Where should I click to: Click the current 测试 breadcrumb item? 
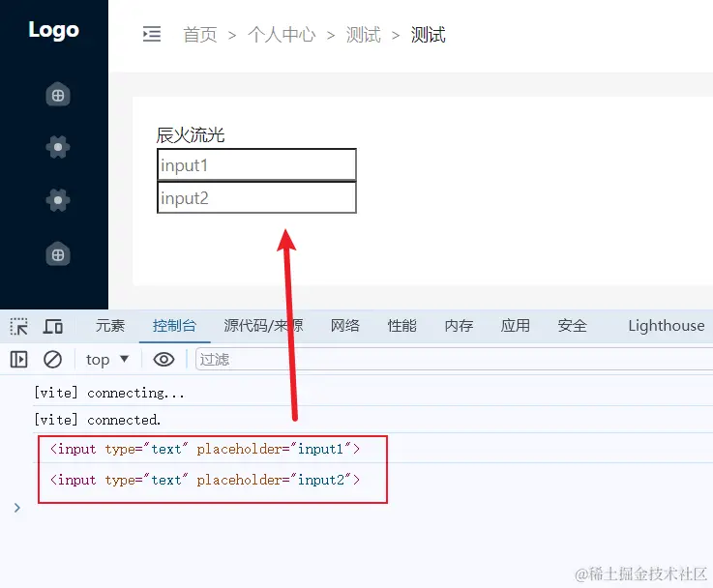point(428,35)
